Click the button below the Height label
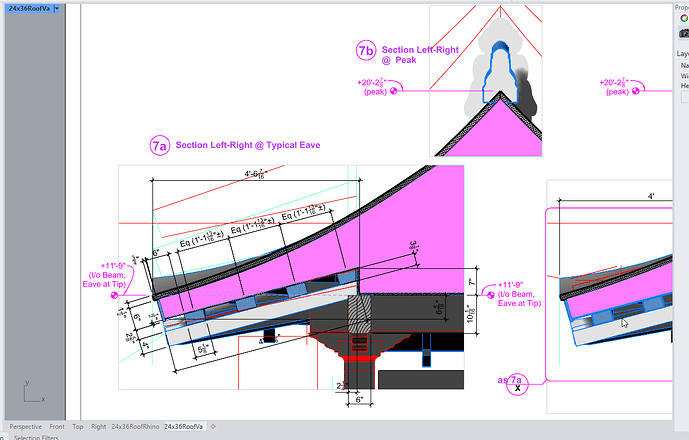Viewport: 689px width, 440px height. 685,96
